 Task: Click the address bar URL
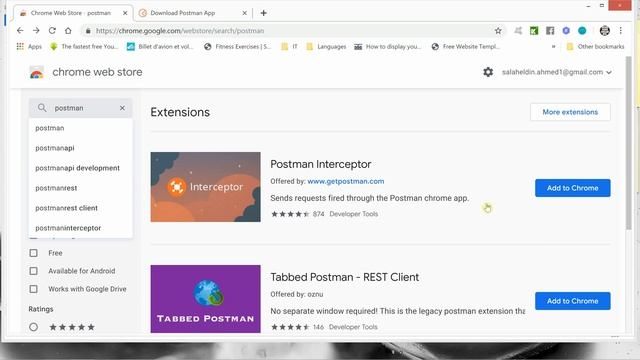[180, 31]
